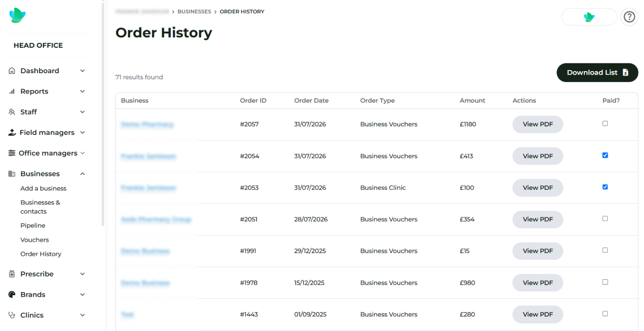Tick the Paid checkbox for order #2057
Viewport: 644px width, 331px height.
tap(605, 123)
